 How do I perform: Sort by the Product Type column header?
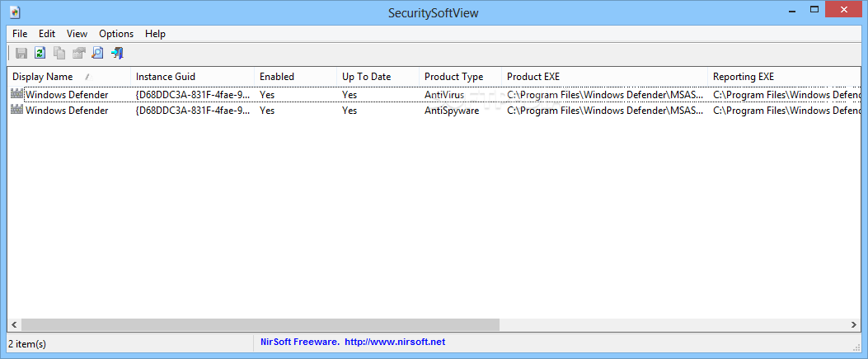point(460,77)
